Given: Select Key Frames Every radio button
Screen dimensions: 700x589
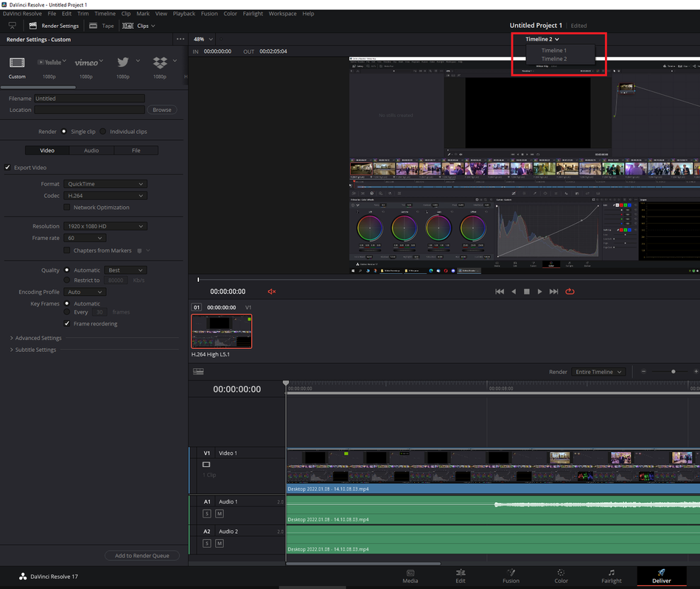Looking at the screenshot, I should point(67,312).
